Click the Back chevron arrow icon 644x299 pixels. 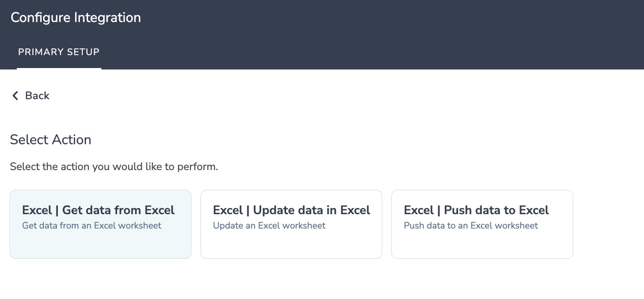coord(15,96)
